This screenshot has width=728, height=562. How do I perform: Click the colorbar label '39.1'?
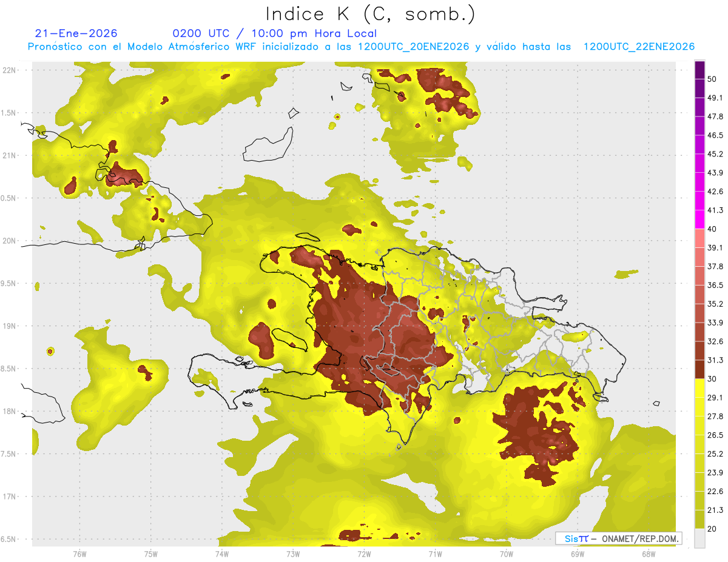pyautogui.click(x=715, y=247)
